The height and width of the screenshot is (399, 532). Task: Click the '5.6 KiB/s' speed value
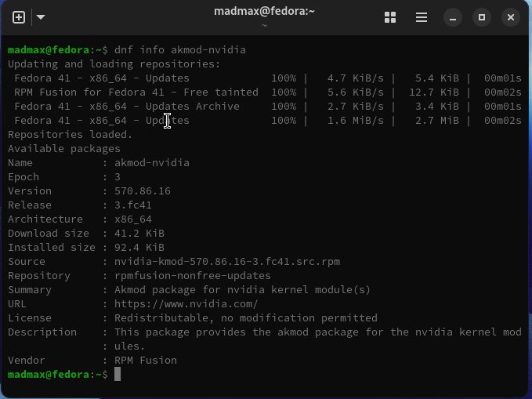pyautogui.click(x=356, y=92)
